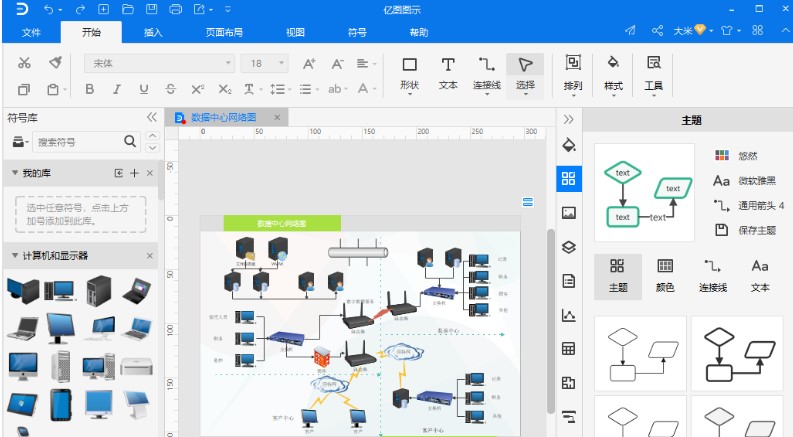
Task: Click the format painter brush icon
Action: [x=56, y=63]
